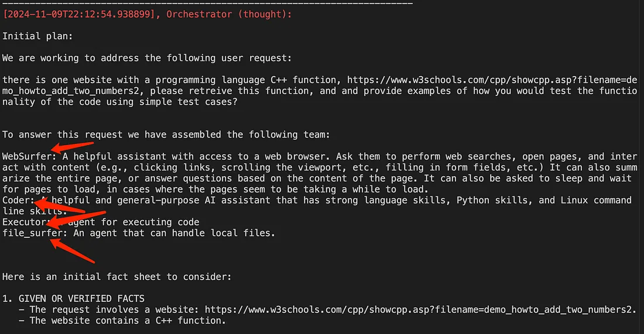The width and height of the screenshot is (644, 334).
Task: Open the w3schools URL under verified facts
Action: coord(419,309)
